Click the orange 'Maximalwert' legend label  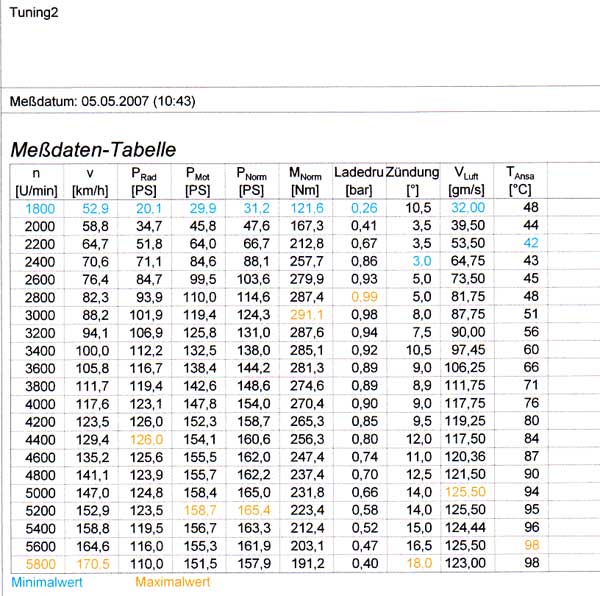[x=173, y=582]
